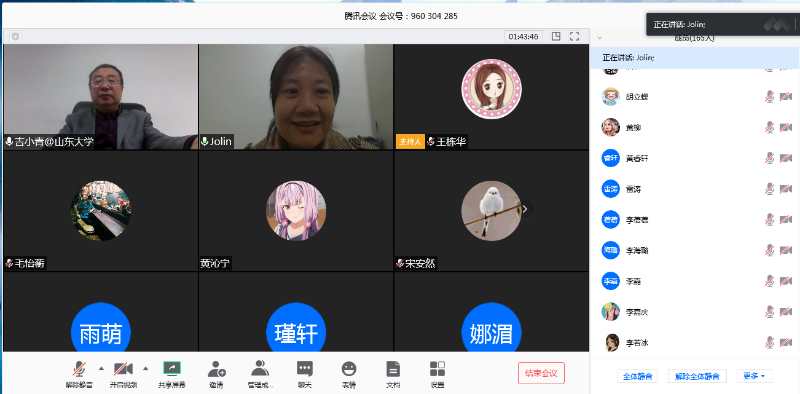
Task: Open the chat bubble icon
Action: point(305,369)
